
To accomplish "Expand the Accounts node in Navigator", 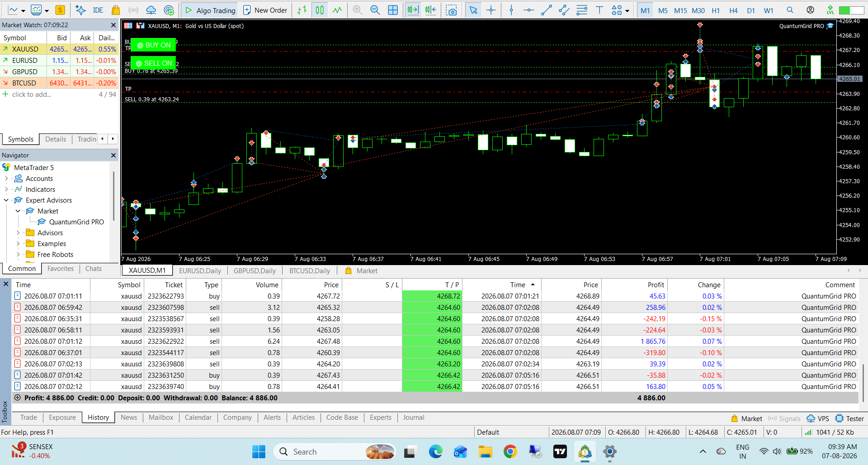I will pos(6,179).
